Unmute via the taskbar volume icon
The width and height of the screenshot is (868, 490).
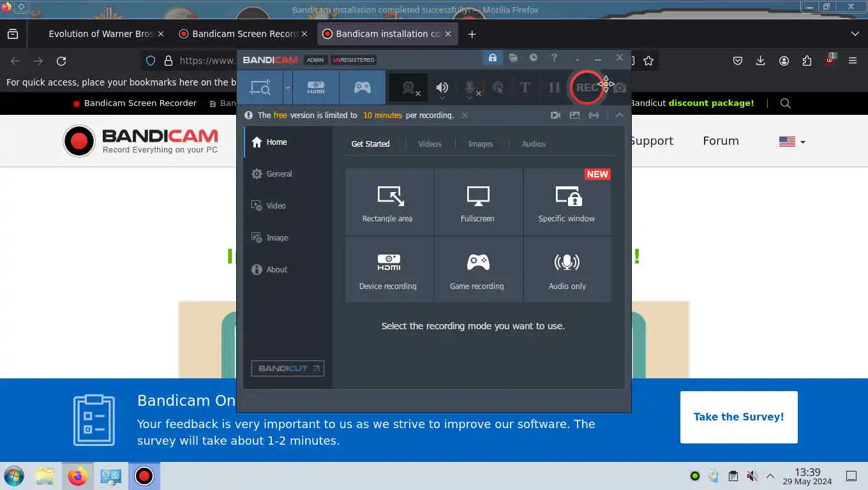752,476
